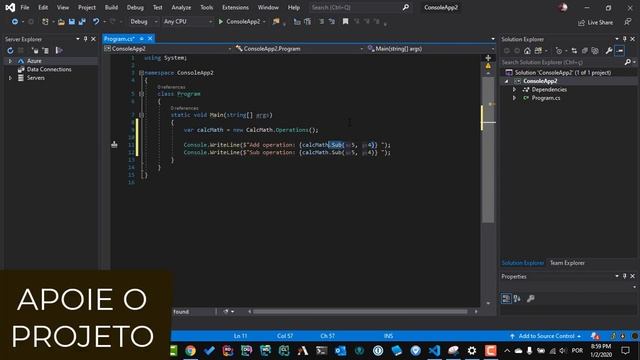Toggle Show All Files in Solution Explorer
The width and height of the screenshot is (640, 360).
(595, 51)
